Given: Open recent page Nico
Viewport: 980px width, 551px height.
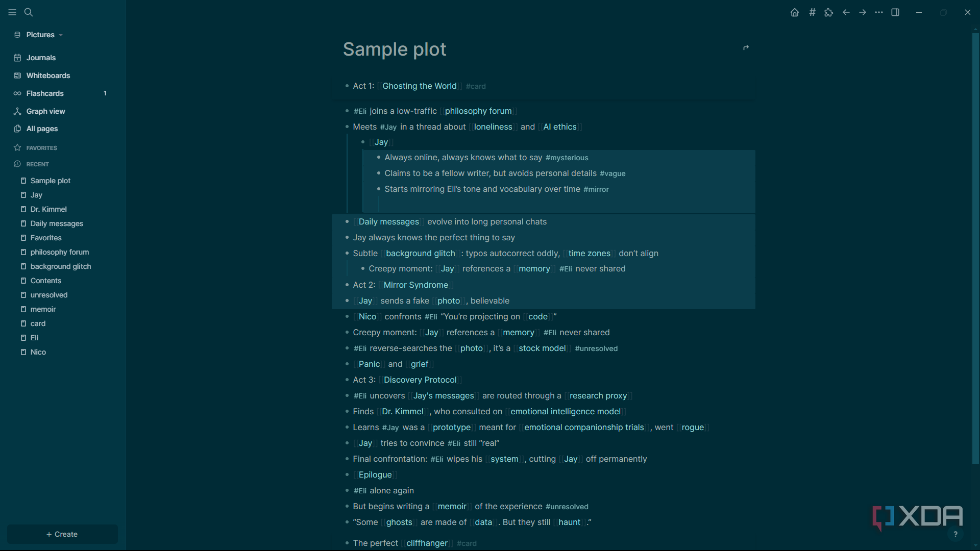Looking at the screenshot, I should 38,352.
